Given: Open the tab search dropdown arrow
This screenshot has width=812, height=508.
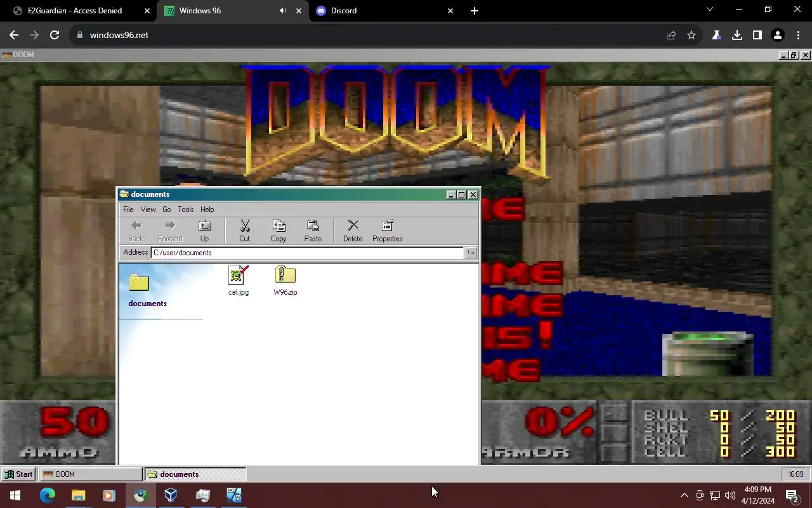Looking at the screenshot, I should point(710,10).
